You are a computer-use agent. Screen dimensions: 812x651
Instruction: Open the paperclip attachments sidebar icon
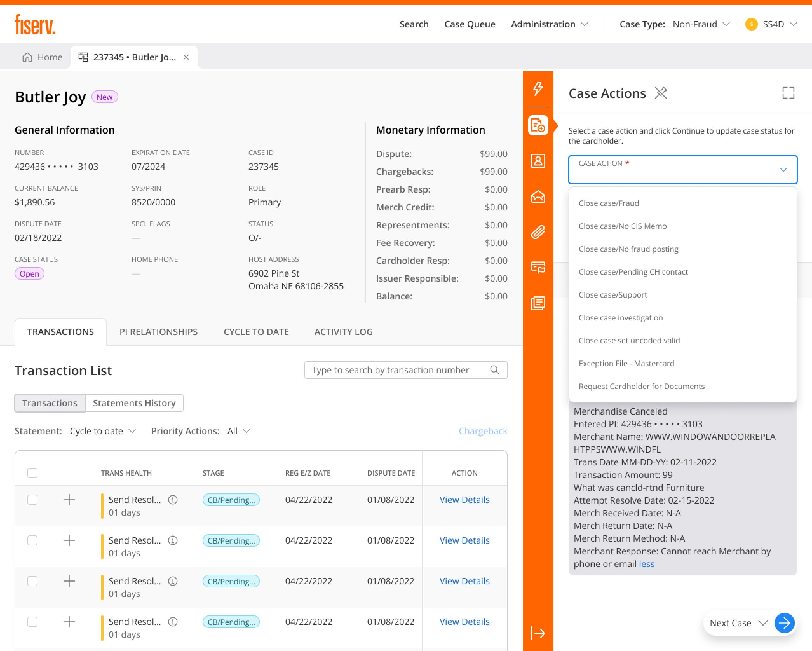(538, 232)
